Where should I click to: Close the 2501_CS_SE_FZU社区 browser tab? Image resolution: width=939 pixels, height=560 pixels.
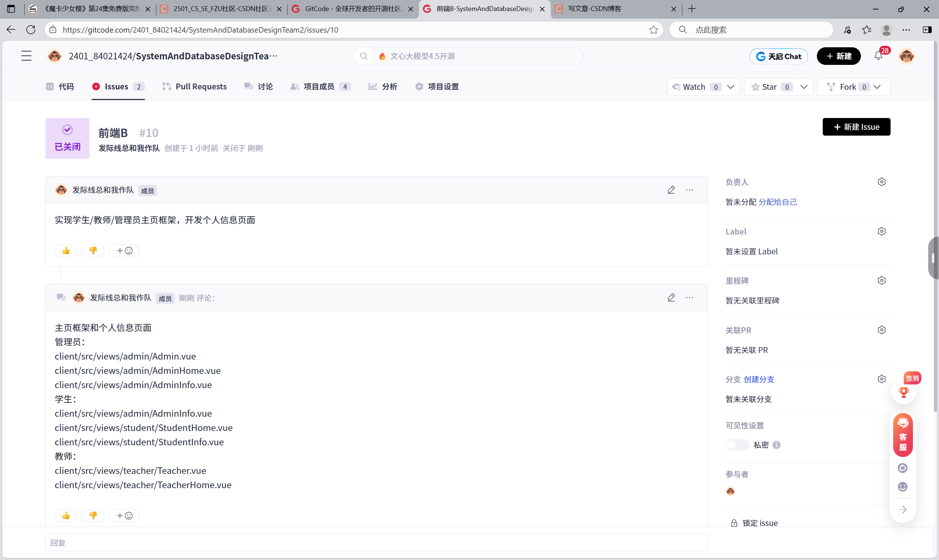(279, 9)
